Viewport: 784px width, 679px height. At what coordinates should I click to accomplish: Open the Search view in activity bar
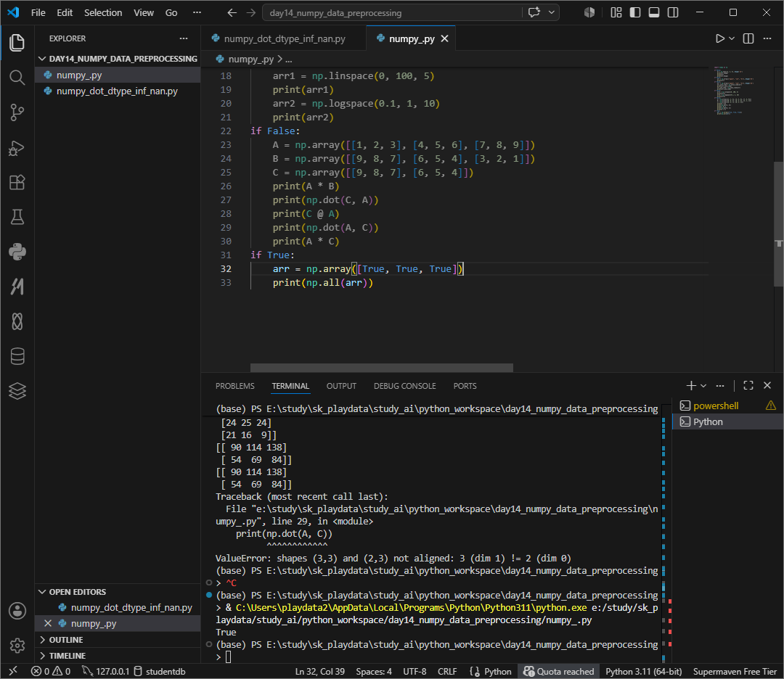point(17,78)
